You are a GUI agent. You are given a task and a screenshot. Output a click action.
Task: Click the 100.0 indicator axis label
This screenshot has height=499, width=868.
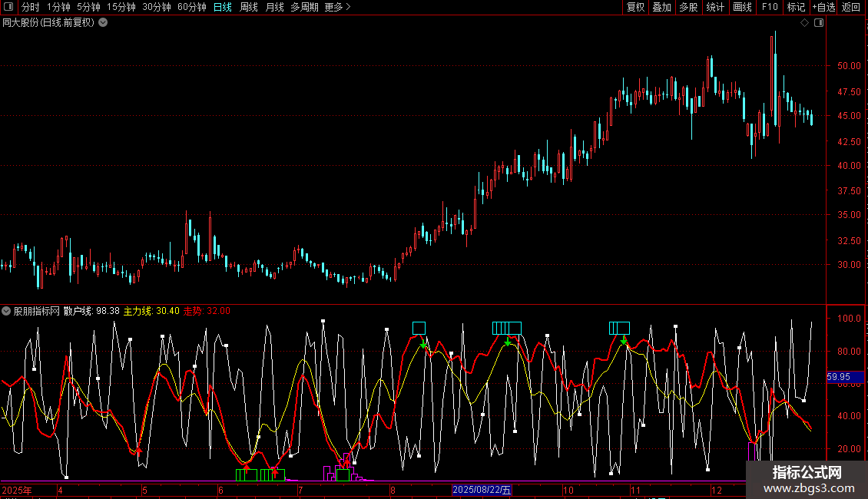tap(849, 319)
